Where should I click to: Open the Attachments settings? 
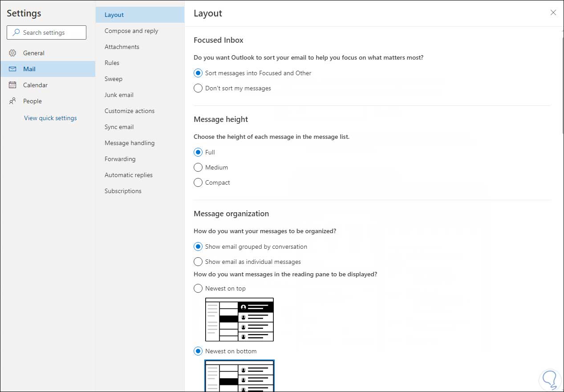pyautogui.click(x=140, y=47)
